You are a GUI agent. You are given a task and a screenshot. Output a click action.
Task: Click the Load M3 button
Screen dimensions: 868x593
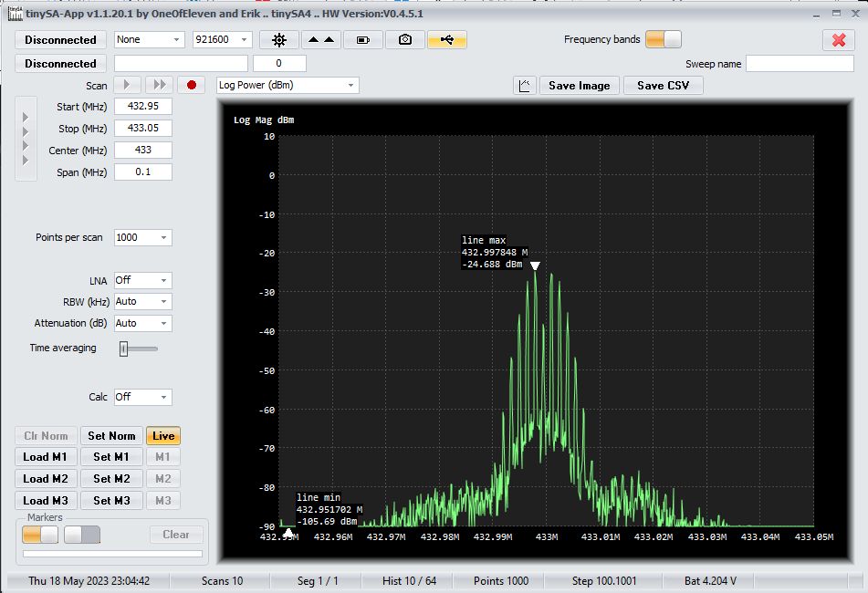tap(46, 501)
